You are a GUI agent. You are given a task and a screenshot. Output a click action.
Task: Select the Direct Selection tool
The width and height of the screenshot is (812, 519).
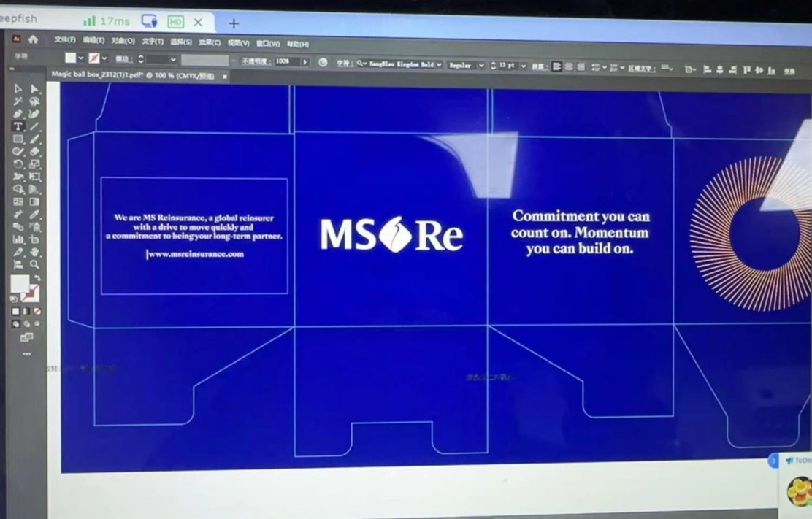[x=34, y=89]
